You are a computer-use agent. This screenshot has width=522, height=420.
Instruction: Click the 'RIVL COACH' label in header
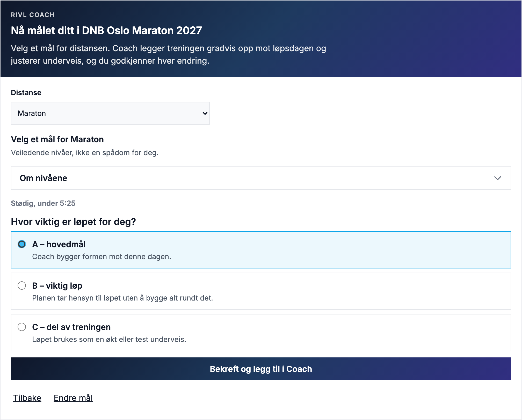tap(33, 15)
